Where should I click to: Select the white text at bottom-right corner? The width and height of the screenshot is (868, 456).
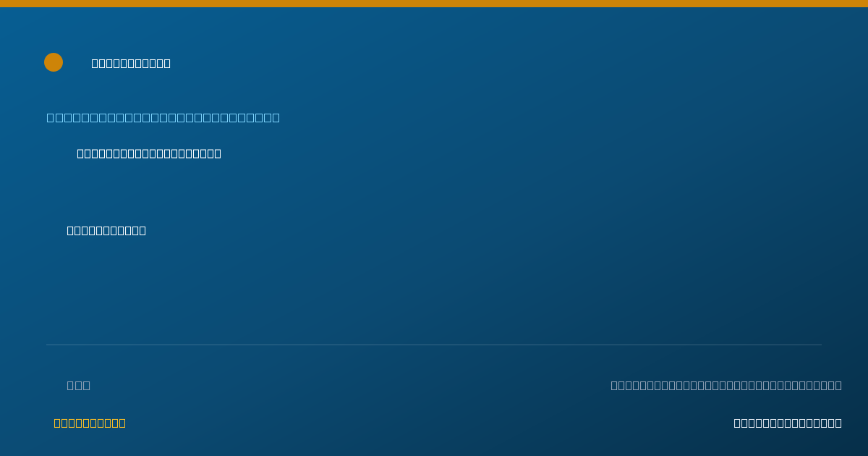click(x=788, y=423)
